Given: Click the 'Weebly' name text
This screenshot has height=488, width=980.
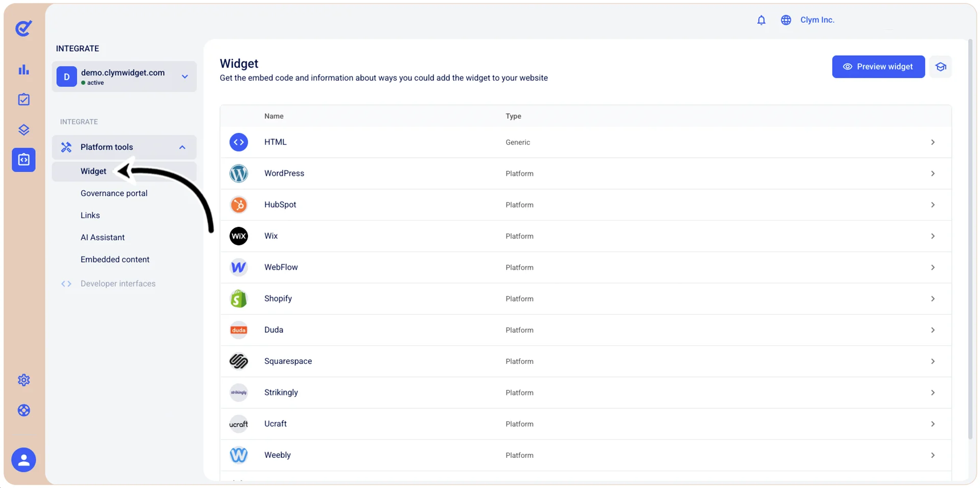Looking at the screenshot, I should pyautogui.click(x=278, y=455).
